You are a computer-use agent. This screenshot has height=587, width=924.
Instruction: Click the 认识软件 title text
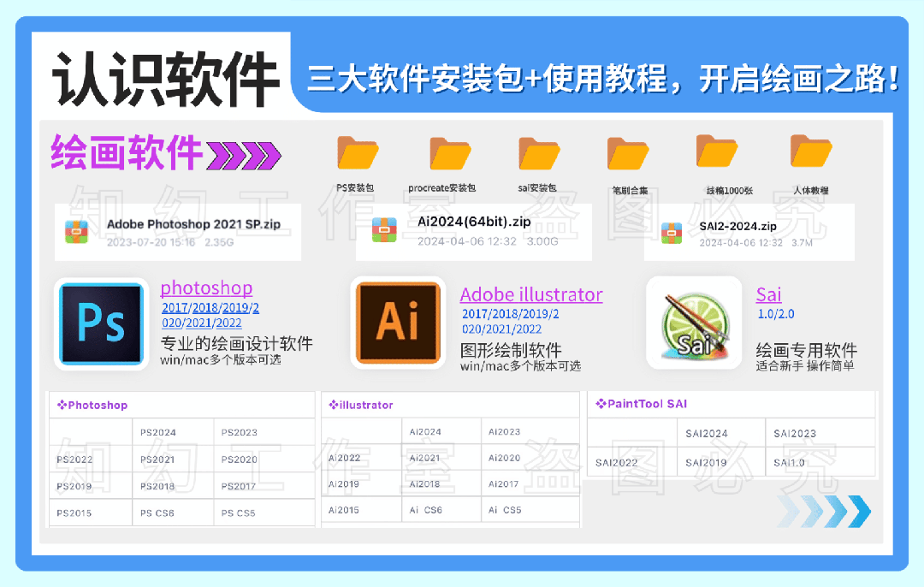pos(166,79)
